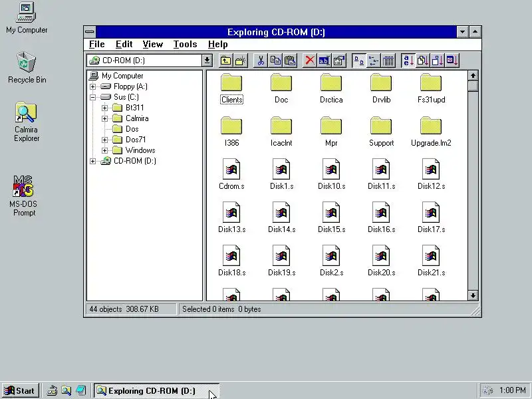Open the View menu
532x399 pixels.
[153, 45]
